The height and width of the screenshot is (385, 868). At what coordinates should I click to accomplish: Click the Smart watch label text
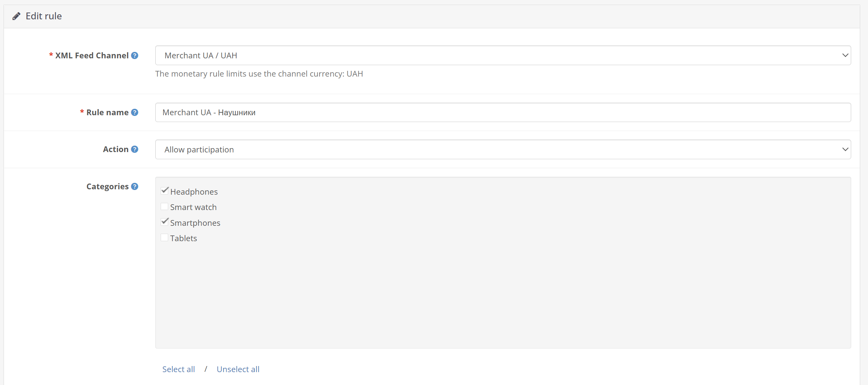[193, 207]
